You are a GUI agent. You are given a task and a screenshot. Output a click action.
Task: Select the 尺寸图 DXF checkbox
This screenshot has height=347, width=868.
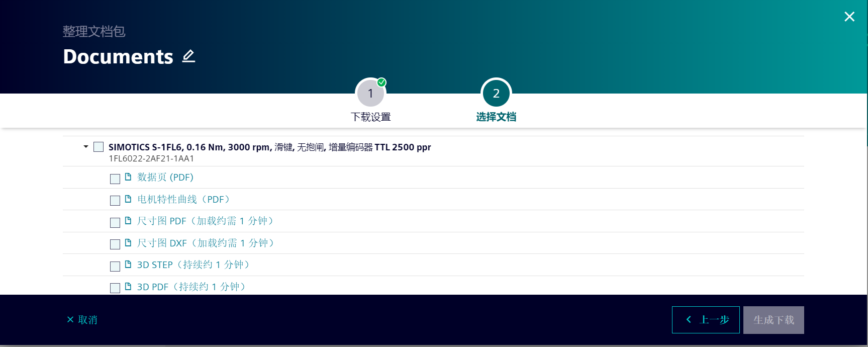tap(115, 244)
